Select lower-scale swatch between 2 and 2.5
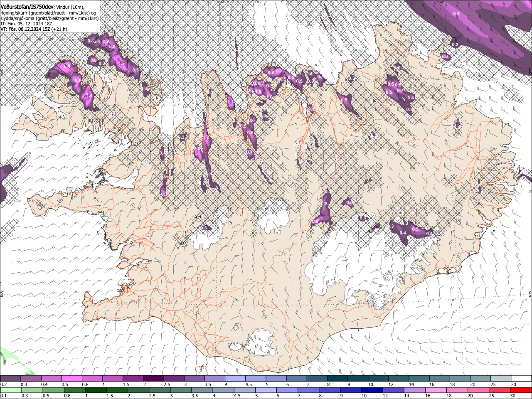Image resolution: width=532 pixels, height=399 pixels. pos(139,390)
